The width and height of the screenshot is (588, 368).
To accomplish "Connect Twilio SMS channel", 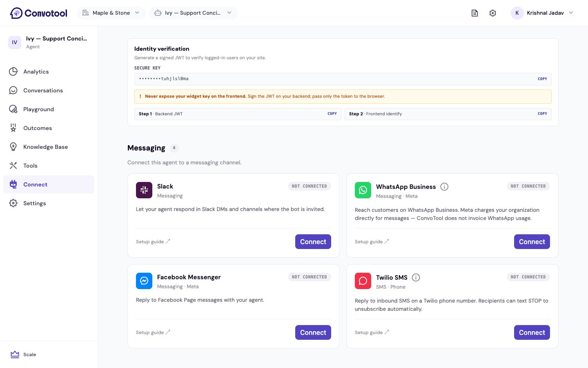I will [532, 332].
